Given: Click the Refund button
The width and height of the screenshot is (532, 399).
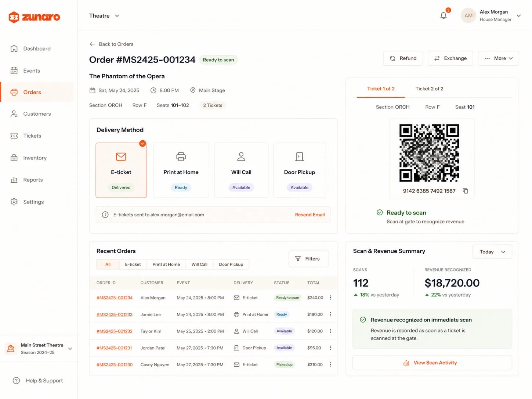Looking at the screenshot, I should coord(403,58).
